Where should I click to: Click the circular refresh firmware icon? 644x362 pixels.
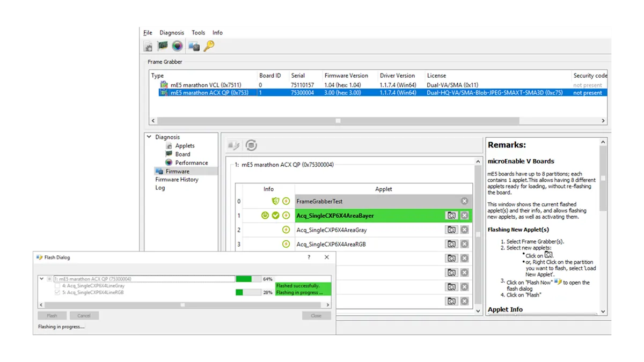point(251,145)
